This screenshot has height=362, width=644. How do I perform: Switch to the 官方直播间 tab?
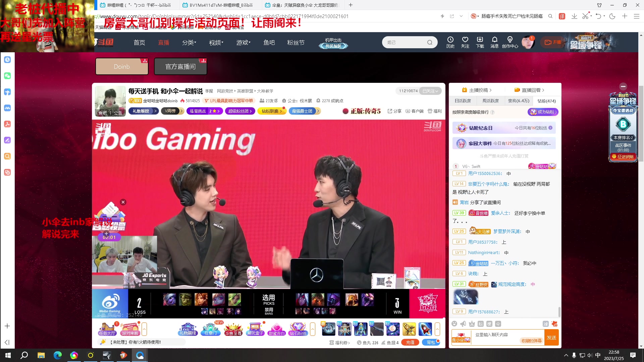click(x=180, y=66)
